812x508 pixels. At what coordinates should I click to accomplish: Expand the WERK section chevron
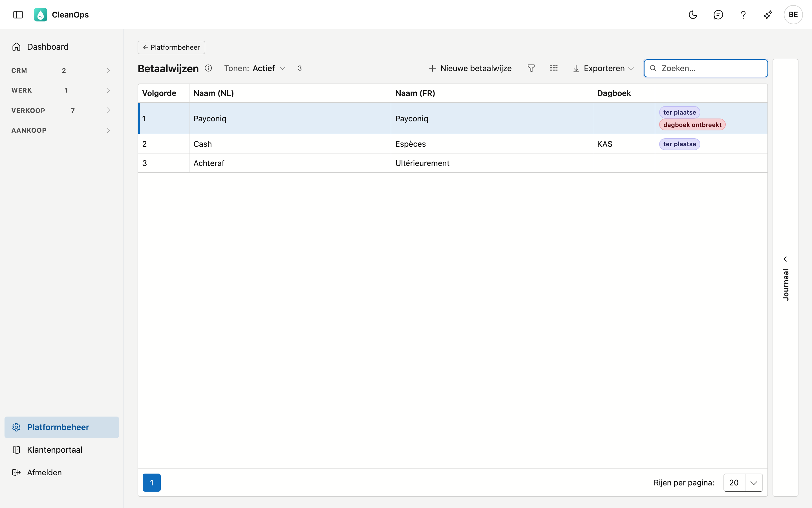[x=108, y=90]
